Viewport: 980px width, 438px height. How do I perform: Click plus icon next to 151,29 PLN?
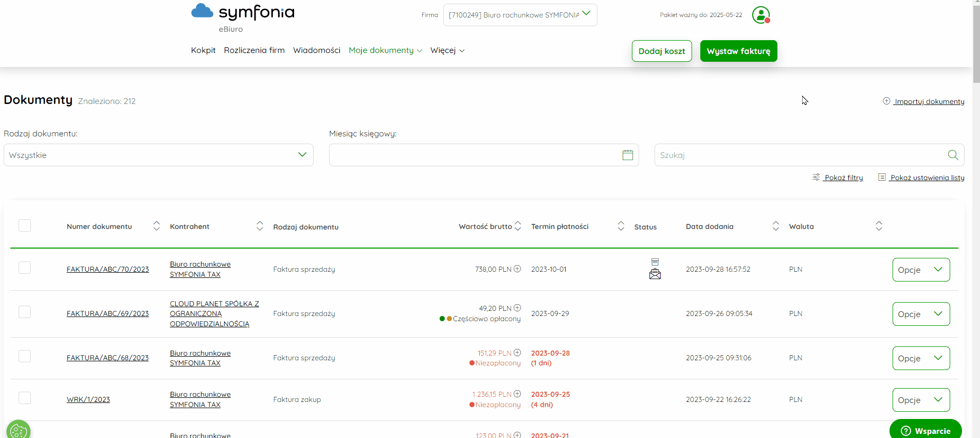point(517,353)
